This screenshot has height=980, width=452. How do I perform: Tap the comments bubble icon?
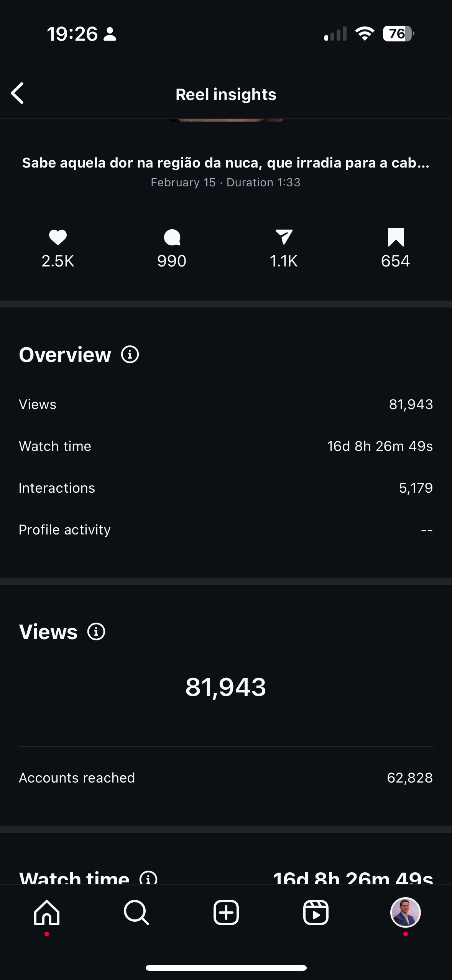point(172,237)
